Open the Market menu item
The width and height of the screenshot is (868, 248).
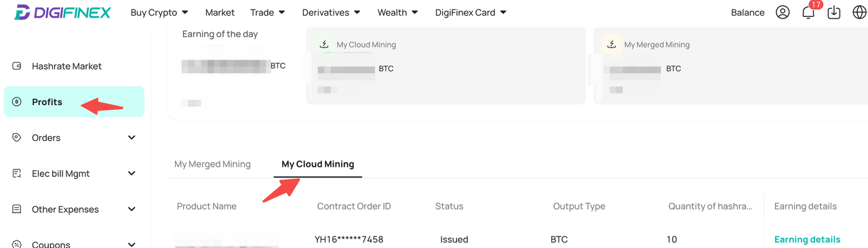(220, 12)
